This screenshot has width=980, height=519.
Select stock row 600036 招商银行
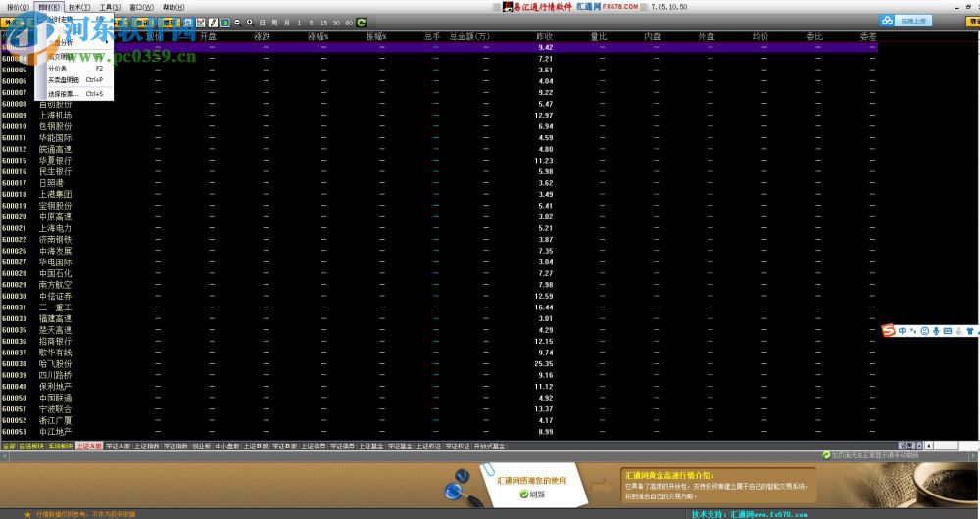[x=439, y=341]
